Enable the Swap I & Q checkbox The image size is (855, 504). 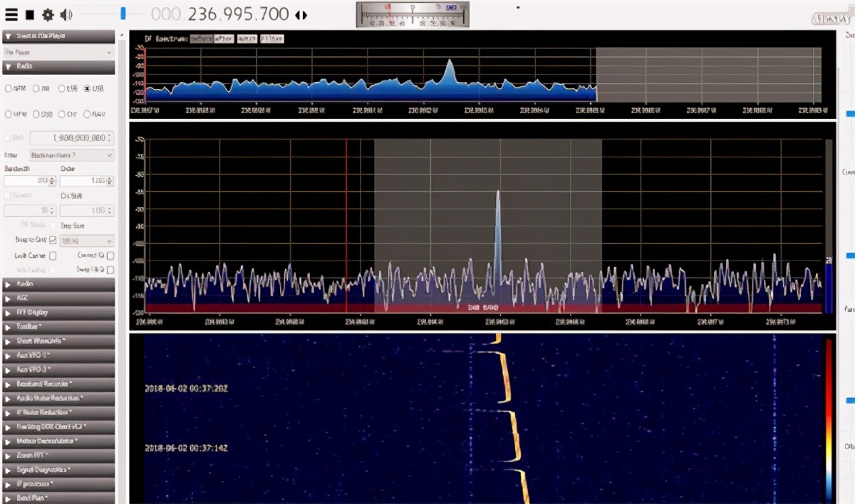(110, 270)
